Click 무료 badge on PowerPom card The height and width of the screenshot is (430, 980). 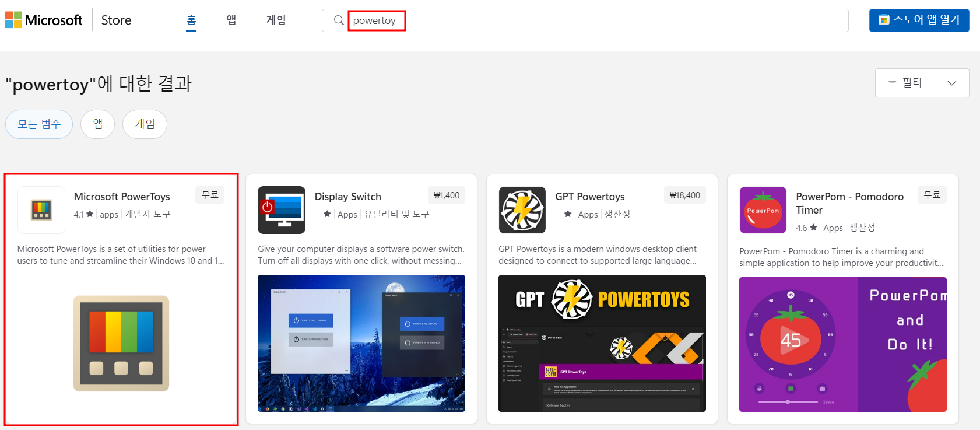coord(932,195)
